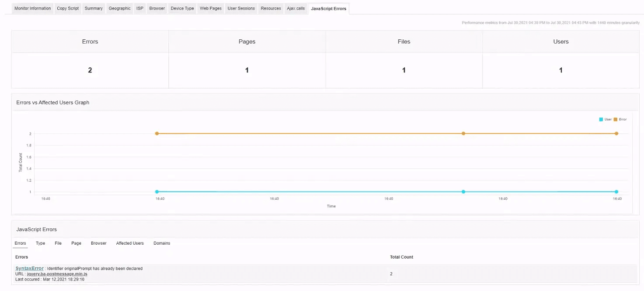Switch to the Summary tab
The height and width of the screenshot is (291, 644).
click(93, 8)
